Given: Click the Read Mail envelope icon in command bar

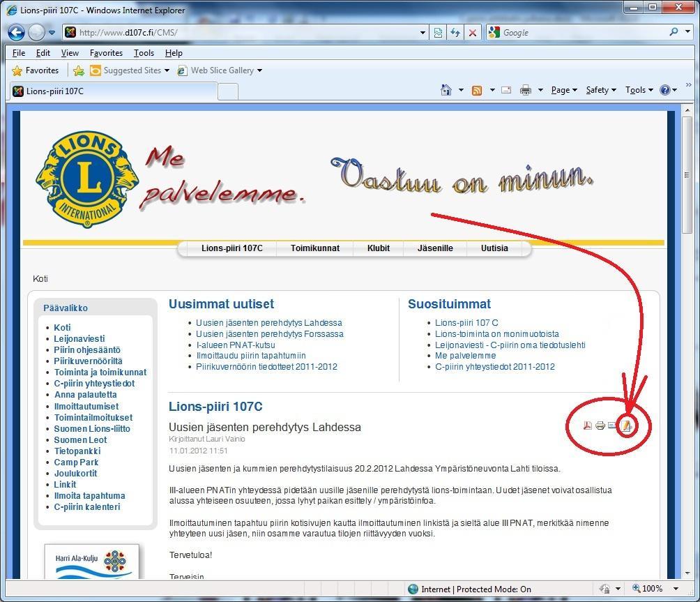Looking at the screenshot, I should [x=506, y=90].
